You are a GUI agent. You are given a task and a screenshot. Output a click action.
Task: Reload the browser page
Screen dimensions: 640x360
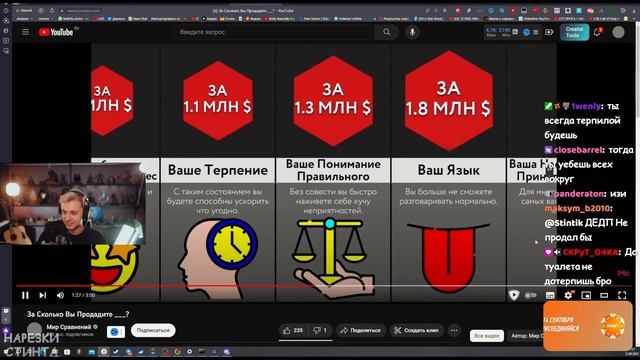pyautogui.click(x=52, y=11)
